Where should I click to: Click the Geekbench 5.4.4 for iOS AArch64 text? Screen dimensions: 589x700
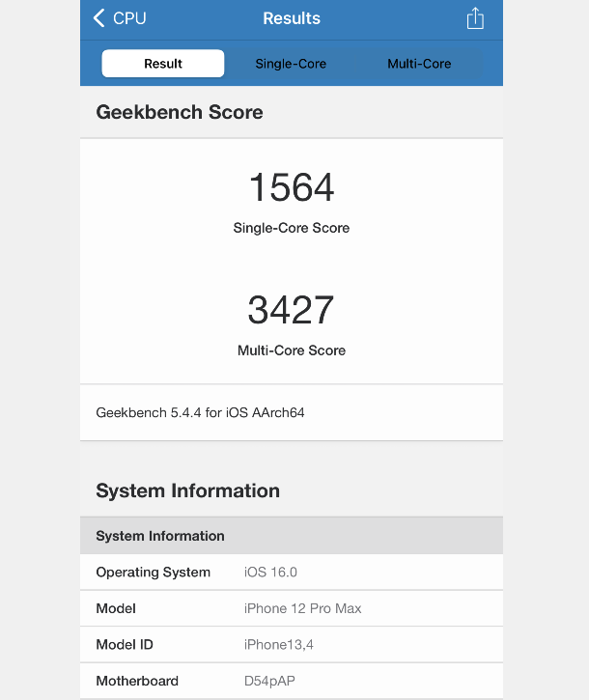click(x=200, y=412)
